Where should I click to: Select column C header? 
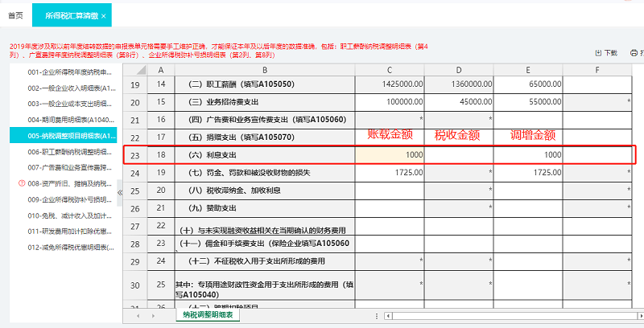point(390,70)
